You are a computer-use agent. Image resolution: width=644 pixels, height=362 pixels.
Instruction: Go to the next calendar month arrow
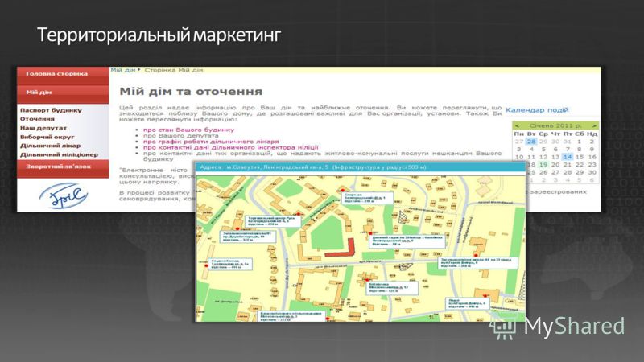(x=594, y=125)
